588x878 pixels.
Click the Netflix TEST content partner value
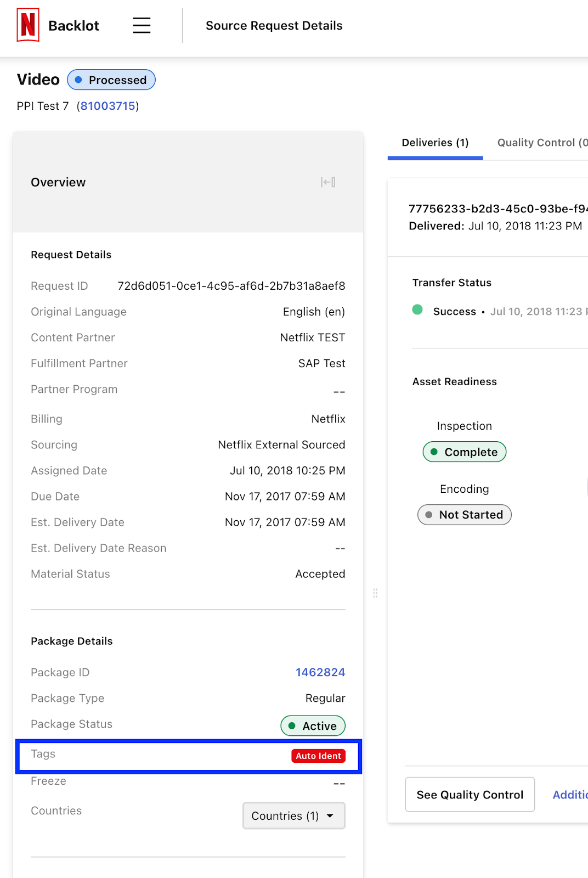[x=313, y=337]
